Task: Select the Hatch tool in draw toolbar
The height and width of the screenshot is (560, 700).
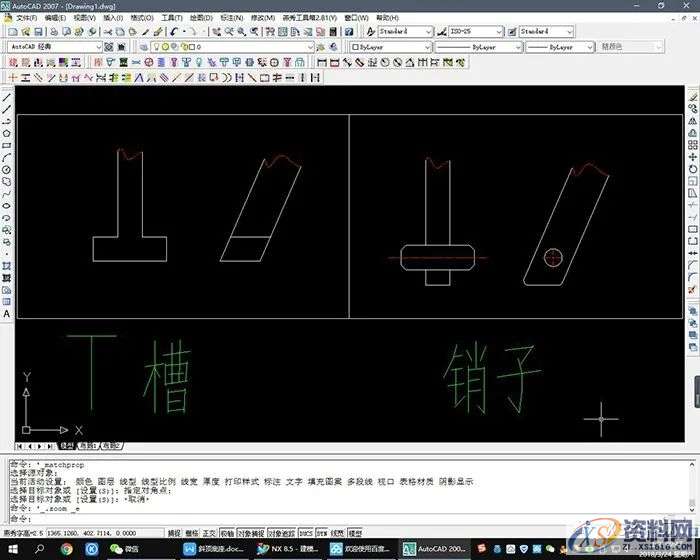Action: pyautogui.click(x=7, y=266)
